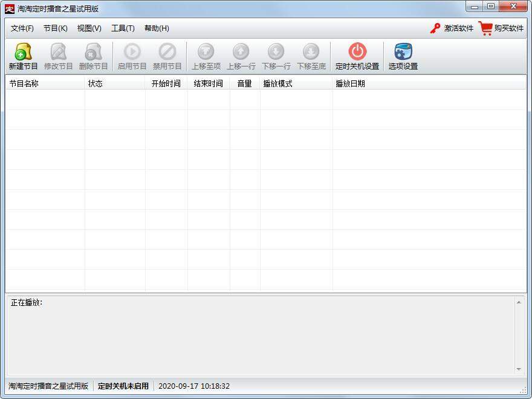The width and height of the screenshot is (532, 399).
Task: Click the 激活软件 activate software link
Action: click(x=452, y=28)
